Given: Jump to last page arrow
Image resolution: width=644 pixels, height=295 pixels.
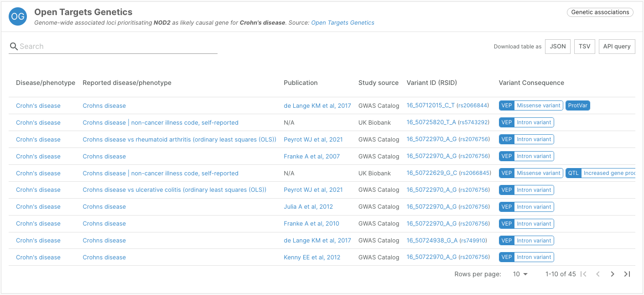Looking at the screenshot, I should [627, 274].
